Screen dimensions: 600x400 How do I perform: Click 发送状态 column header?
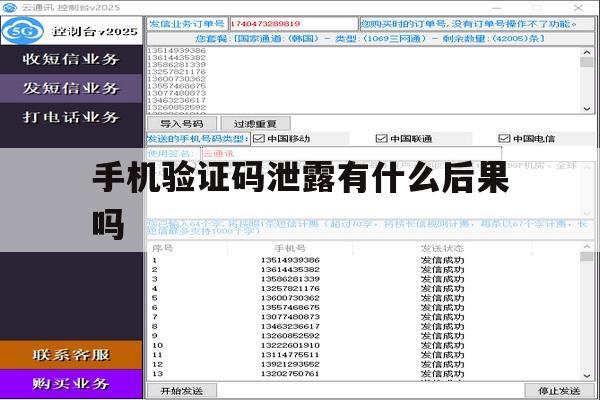click(442, 248)
